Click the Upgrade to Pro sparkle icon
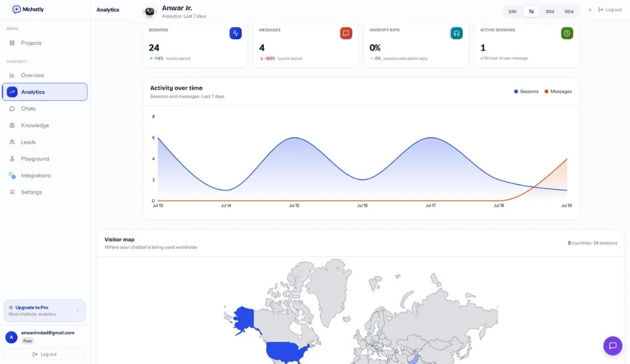 11,307
